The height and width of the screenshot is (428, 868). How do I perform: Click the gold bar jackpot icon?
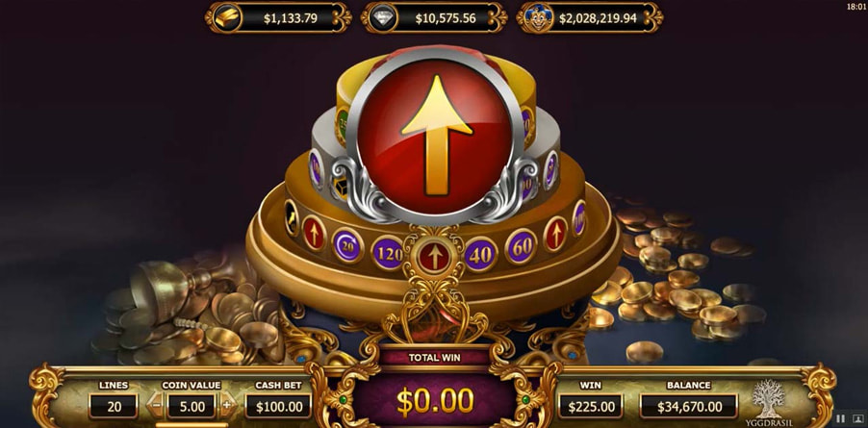tap(226, 18)
